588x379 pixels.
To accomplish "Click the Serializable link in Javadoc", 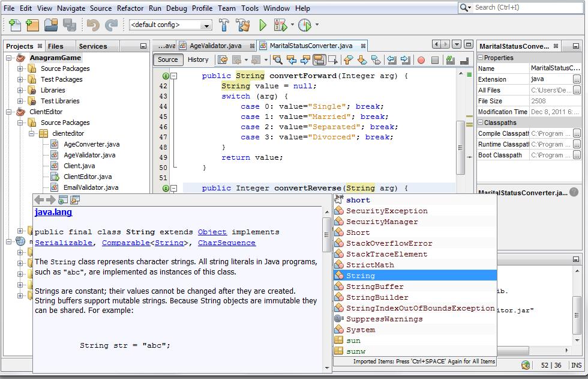I will 64,243.
